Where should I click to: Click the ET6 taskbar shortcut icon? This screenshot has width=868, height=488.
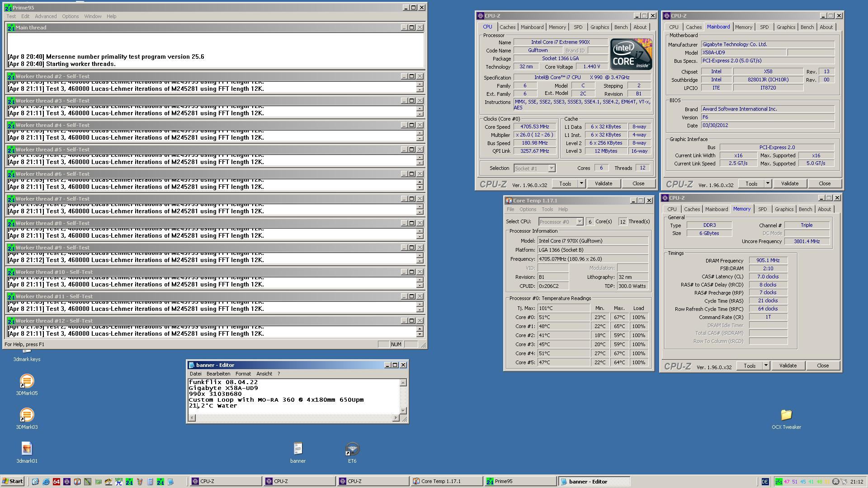click(352, 450)
